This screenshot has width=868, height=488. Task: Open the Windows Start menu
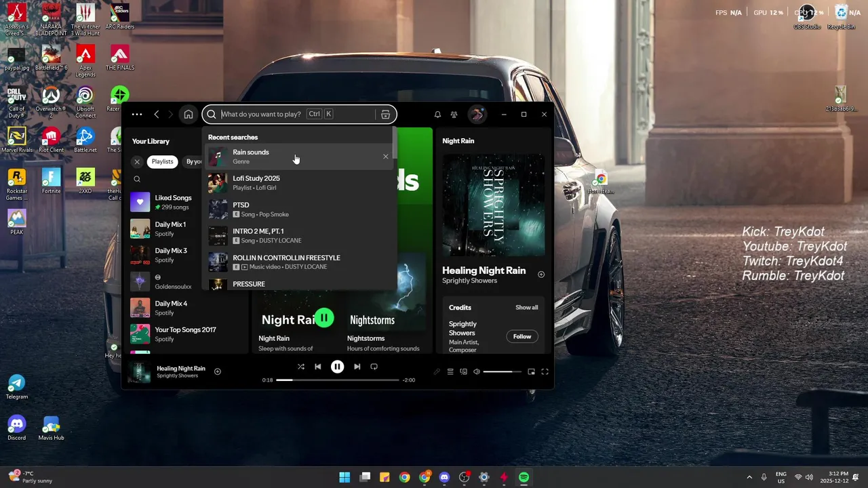(x=344, y=477)
